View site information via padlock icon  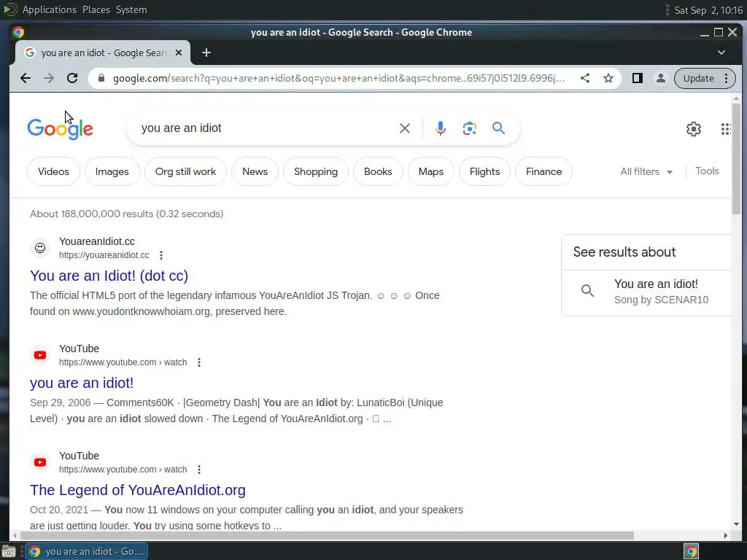(101, 78)
